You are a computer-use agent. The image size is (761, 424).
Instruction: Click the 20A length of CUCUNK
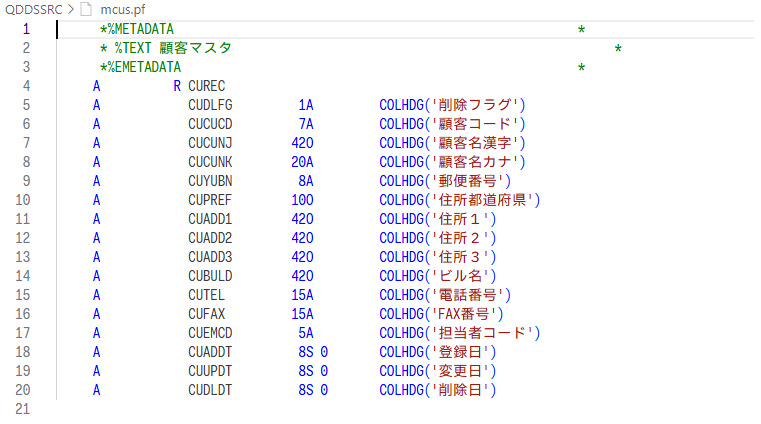coord(303,162)
